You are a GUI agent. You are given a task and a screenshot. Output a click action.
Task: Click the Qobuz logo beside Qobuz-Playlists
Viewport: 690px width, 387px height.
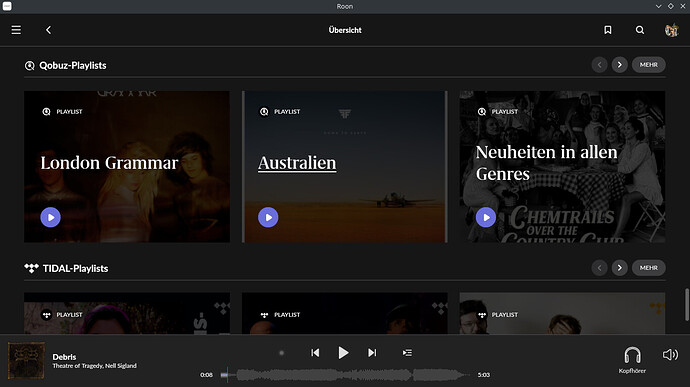29,66
